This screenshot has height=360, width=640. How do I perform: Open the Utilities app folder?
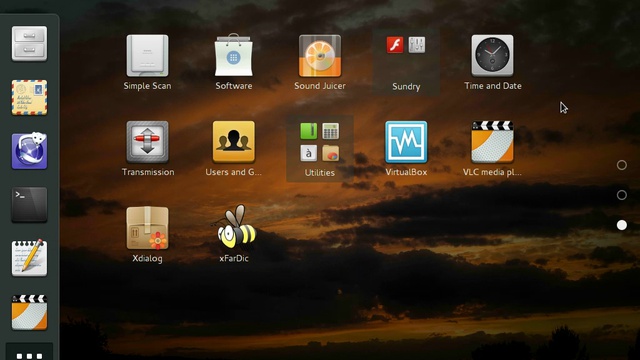pyautogui.click(x=320, y=149)
